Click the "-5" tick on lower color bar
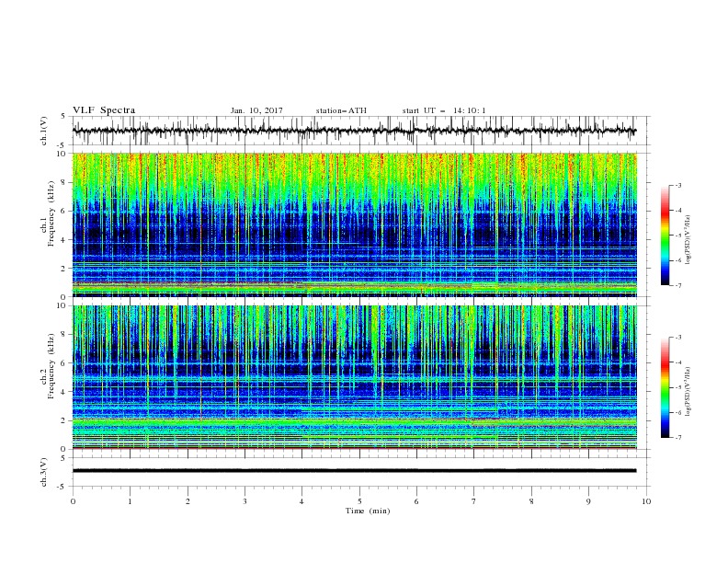 click(x=677, y=387)
